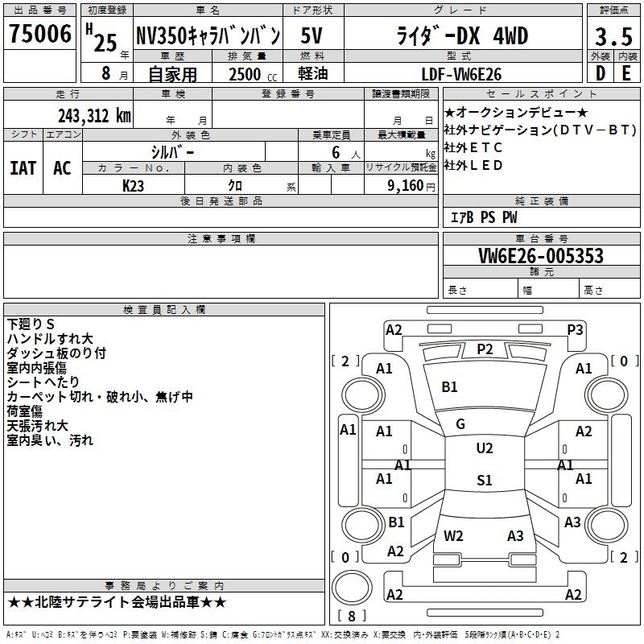Click the rear-right tire circle on diagram

tap(606, 526)
